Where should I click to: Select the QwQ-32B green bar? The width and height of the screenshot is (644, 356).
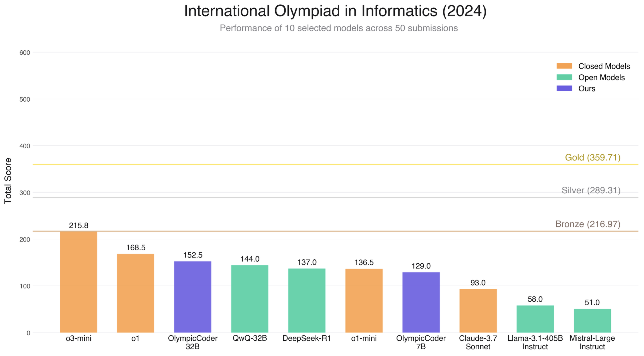click(249, 299)
